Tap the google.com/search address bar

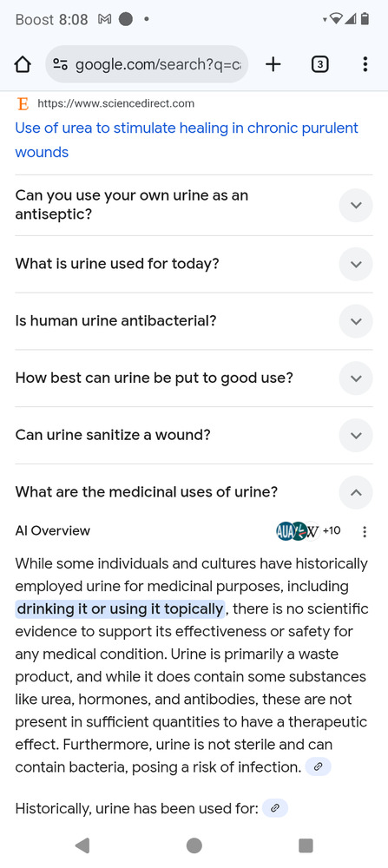point(147,65)
